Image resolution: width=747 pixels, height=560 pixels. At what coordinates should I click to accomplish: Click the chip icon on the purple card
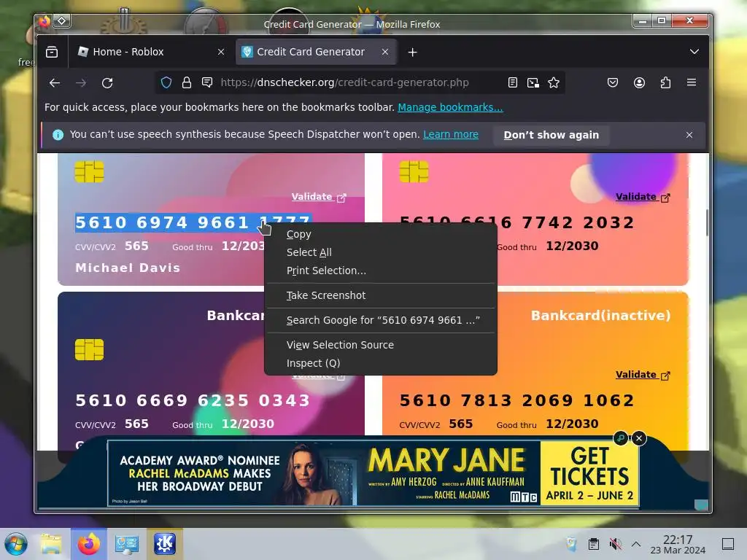click(x=89, y=350)
